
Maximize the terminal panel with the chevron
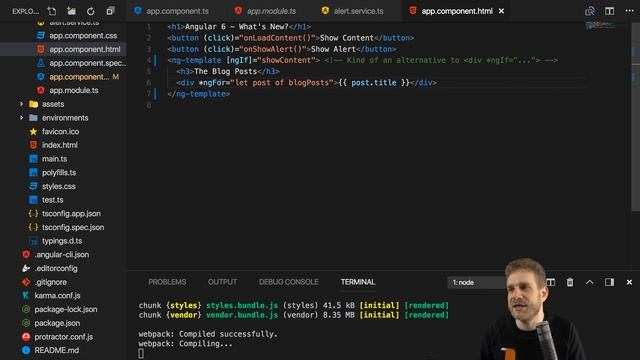590,282
